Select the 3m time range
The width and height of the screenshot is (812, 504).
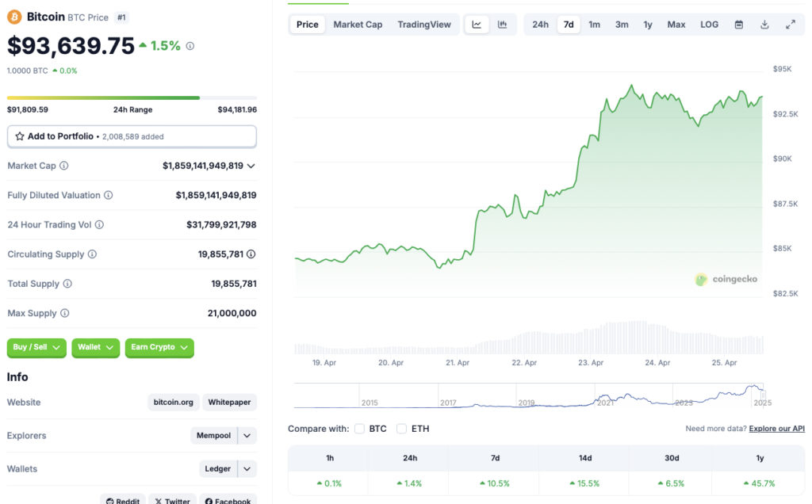click(622, 25)
